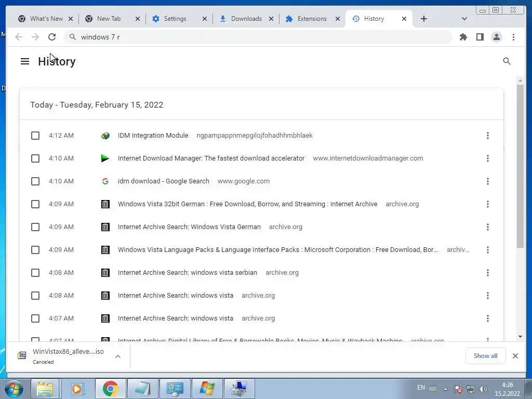Show hidden tray icons arrow

(445, 389)
